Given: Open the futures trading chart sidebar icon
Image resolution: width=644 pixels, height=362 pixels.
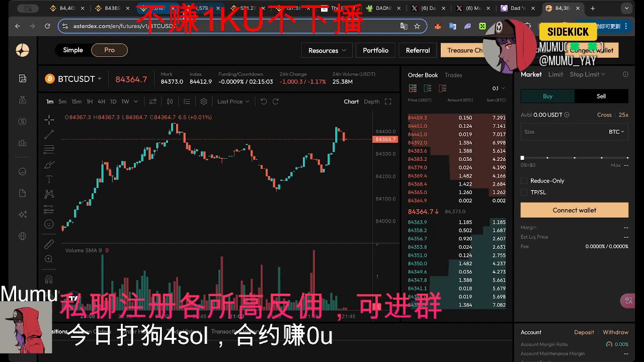Looking at the screenshot, I should tap(22, 78).
